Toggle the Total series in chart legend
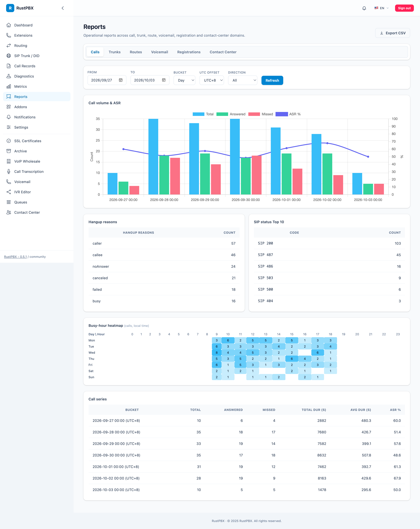Screen dimensions: 420x529 (x=203, y=114)
